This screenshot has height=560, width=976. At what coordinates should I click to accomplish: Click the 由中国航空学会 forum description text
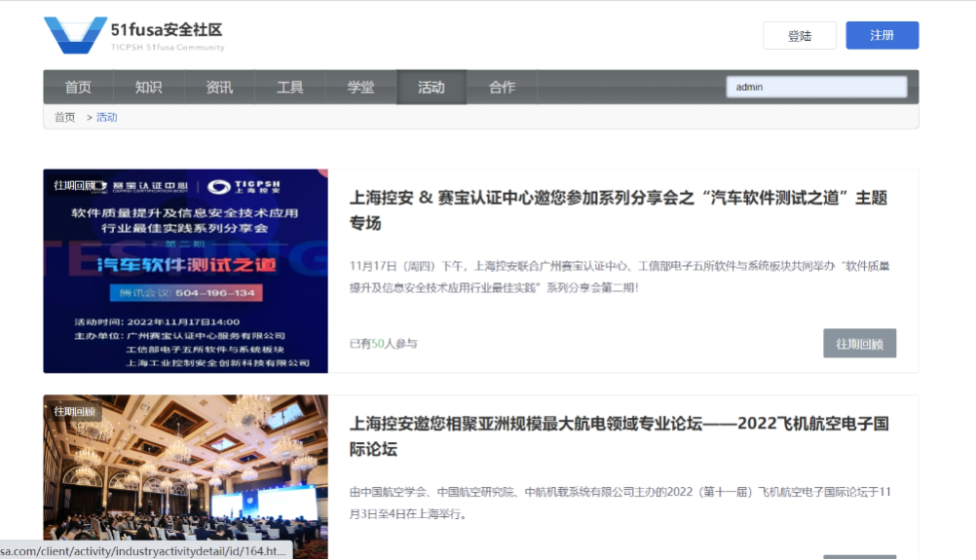(x=619, y=503)
